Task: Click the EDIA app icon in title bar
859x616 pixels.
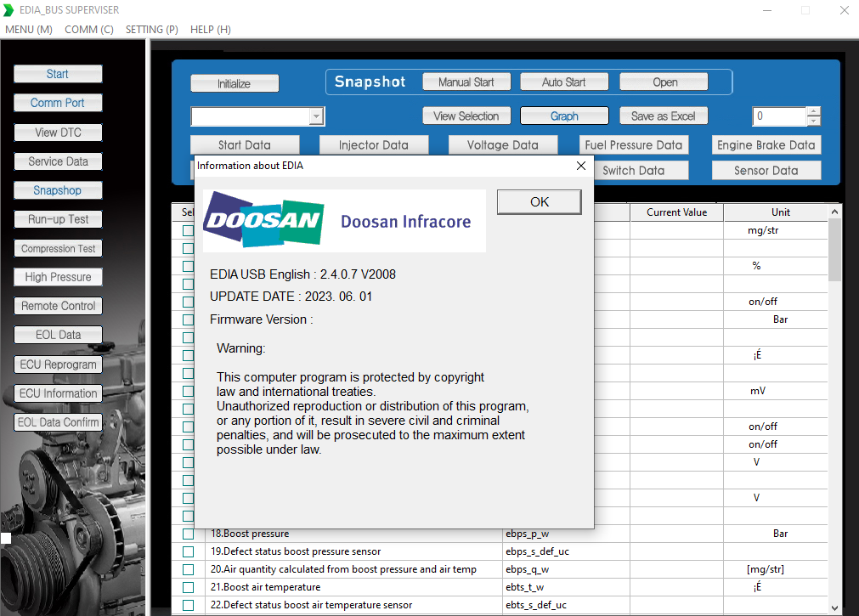Action: [x=8, y=10]
